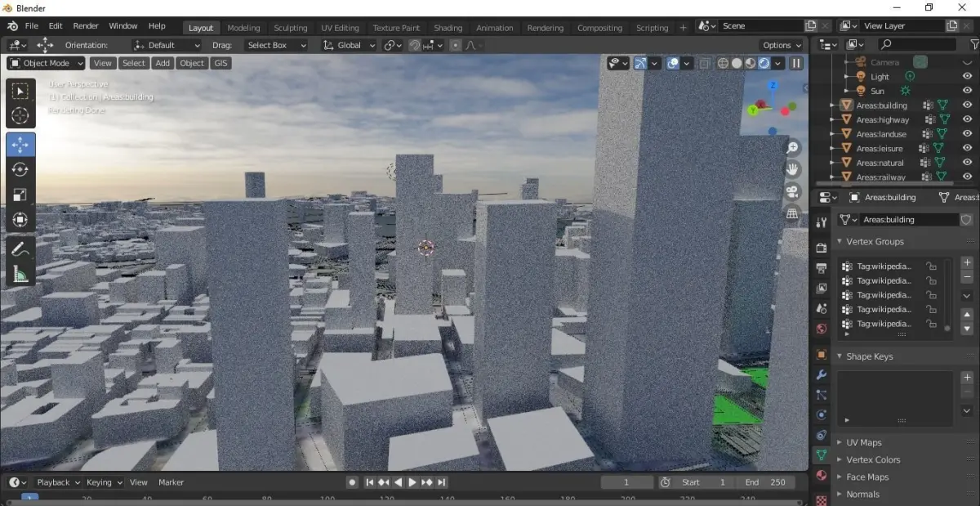Open the Keying popover in timeline
Image resolution: width=980 pixels, height=506 pixels.
104,482
